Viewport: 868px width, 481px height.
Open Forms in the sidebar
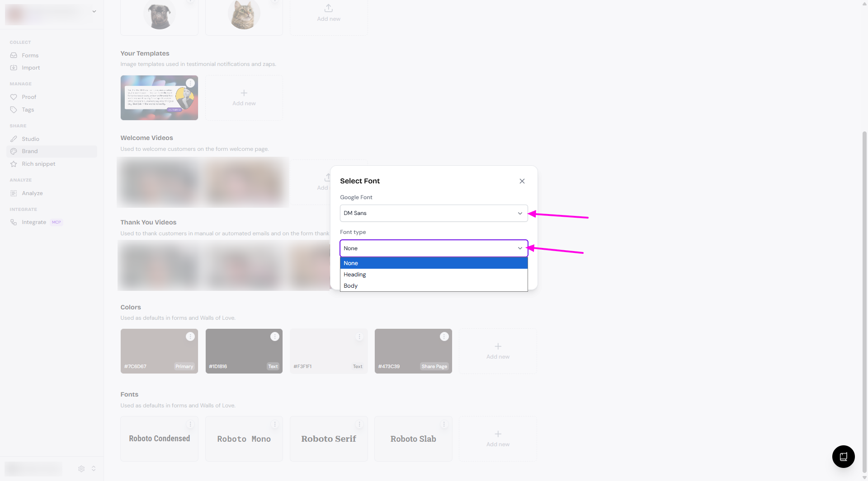tap(30, 56)
